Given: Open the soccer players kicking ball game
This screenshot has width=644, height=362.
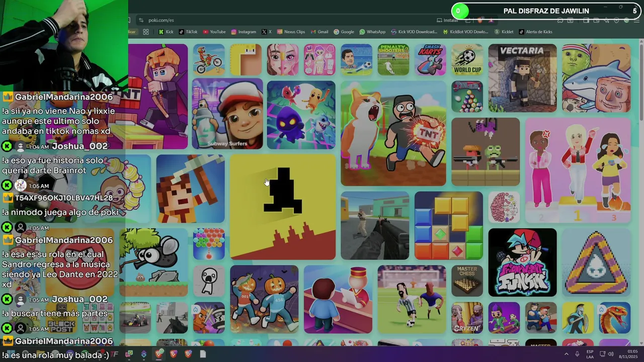Looking at the screenshot, I should click(x=412, y=299).
